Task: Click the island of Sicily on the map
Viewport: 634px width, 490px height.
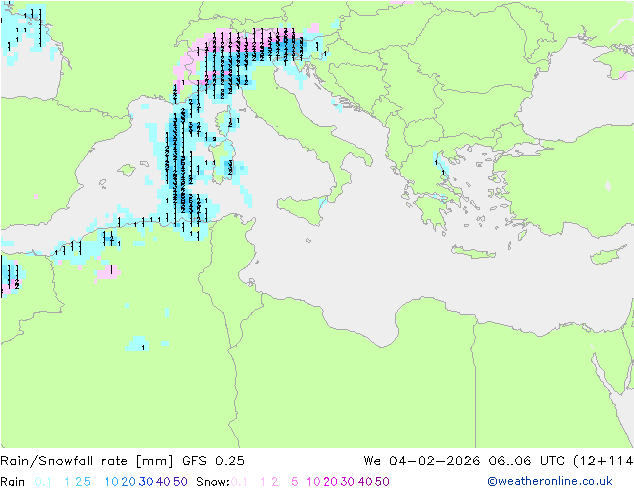Action: pyautogui.click(x=302, y=209)
